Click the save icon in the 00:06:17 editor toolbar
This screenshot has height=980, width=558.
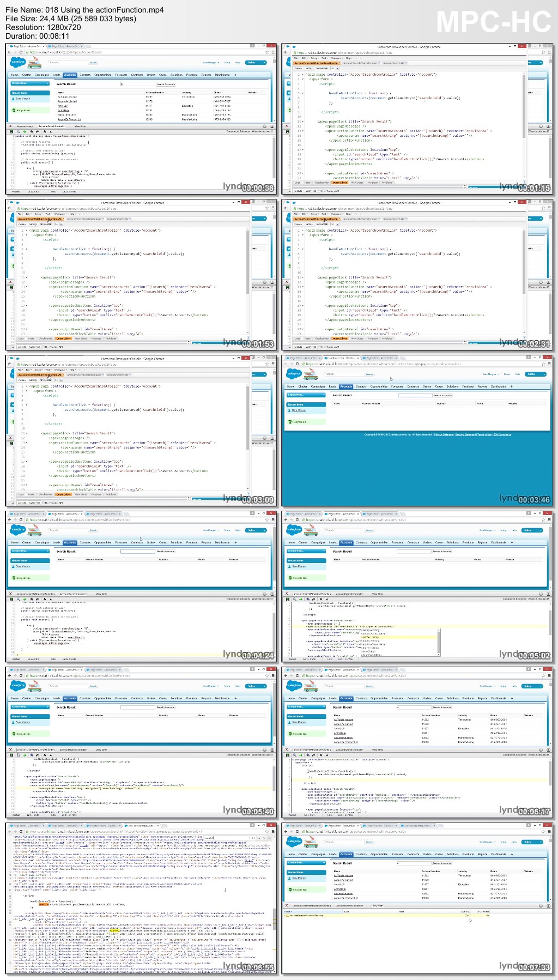pos(287,755)
